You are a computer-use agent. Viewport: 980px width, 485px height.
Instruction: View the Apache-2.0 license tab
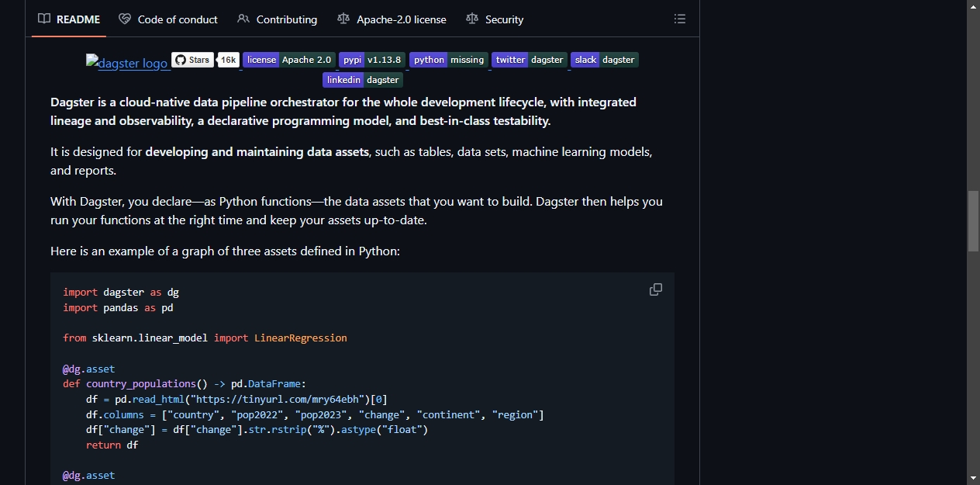392,19
